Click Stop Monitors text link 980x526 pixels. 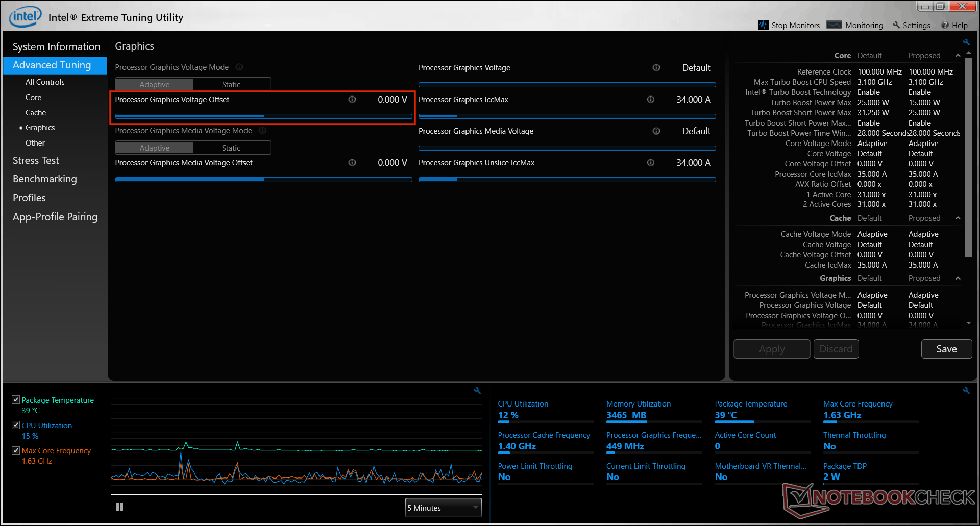795,25
